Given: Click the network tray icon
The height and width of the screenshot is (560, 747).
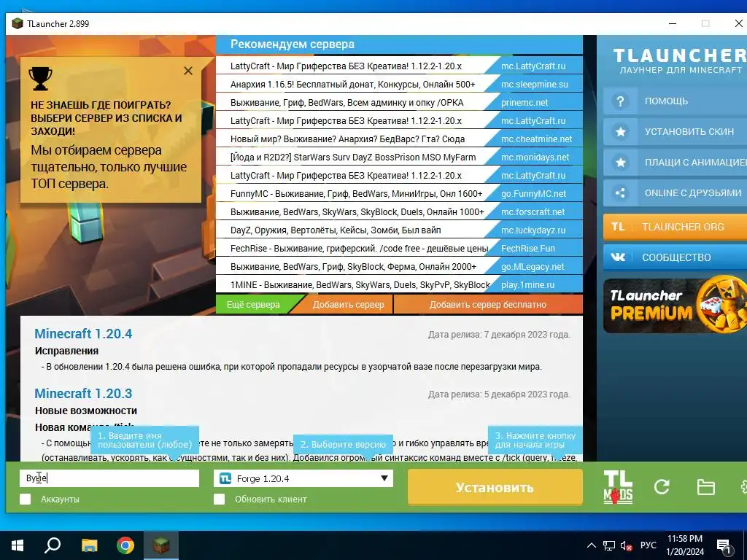Looking at the screenshot, I should pyautogui.click(x=609, y=545).
